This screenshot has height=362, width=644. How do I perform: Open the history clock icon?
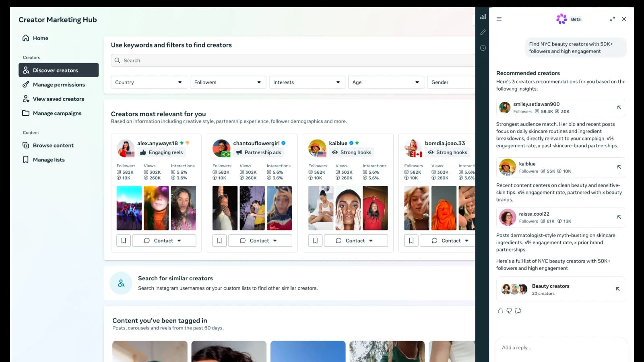coord(483,48)
